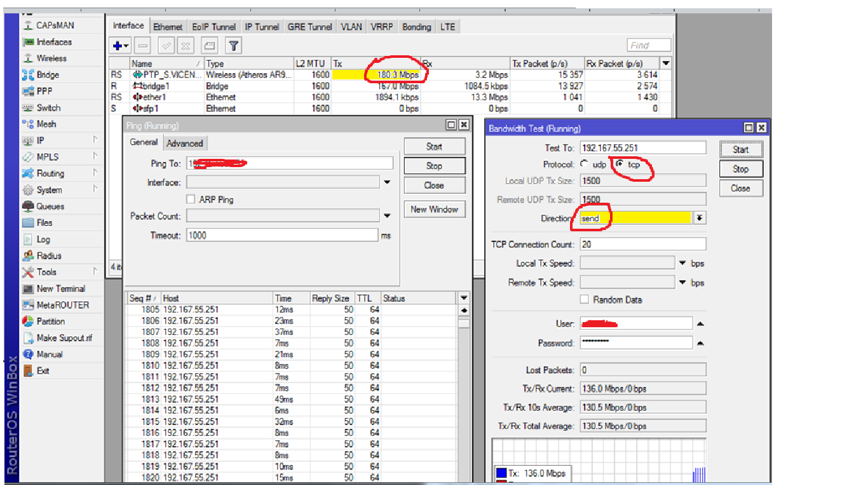868x488 pixels.
Task: Click the minus remove interface button
Action: pos(143,46)
